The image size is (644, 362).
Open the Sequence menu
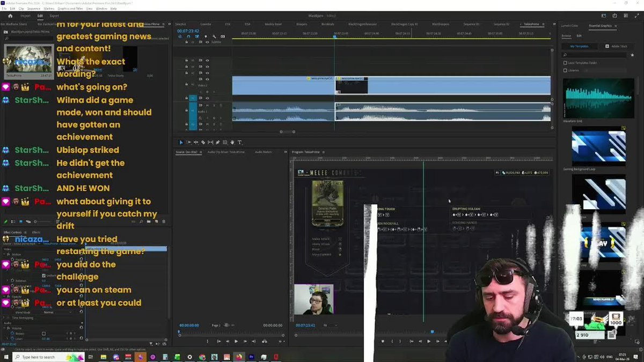point(33,9)
